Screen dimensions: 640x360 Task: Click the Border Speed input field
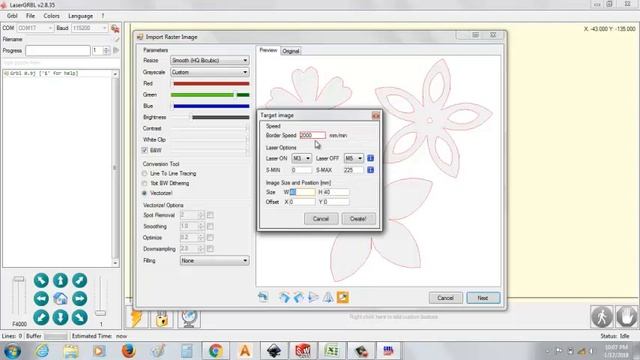click(313, 135)
